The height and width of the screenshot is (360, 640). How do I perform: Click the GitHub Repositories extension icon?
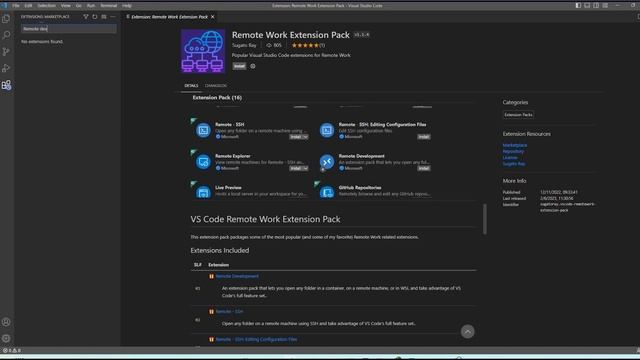327,192
